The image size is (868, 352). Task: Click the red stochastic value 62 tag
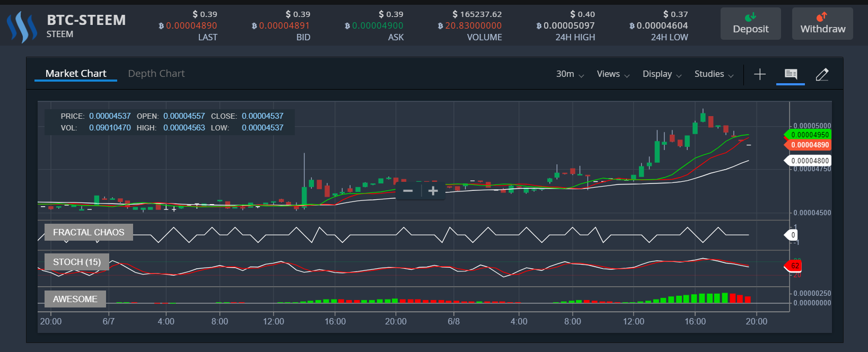793,266
